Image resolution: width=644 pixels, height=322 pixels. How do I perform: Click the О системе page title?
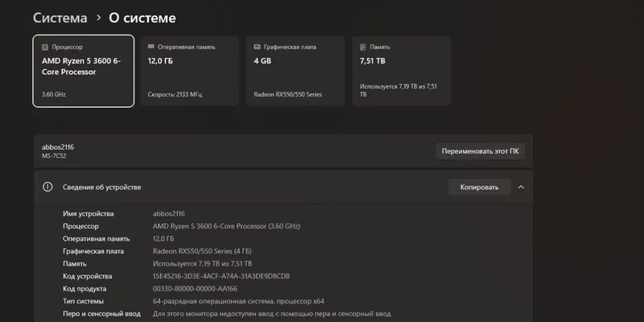142,18
